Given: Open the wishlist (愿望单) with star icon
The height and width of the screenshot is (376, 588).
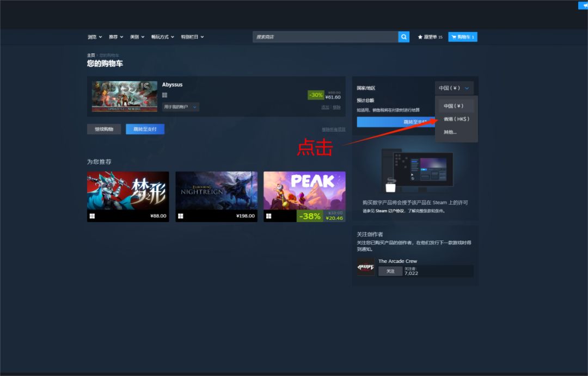Looking at the screenshot, I should (x=430, y=37).
